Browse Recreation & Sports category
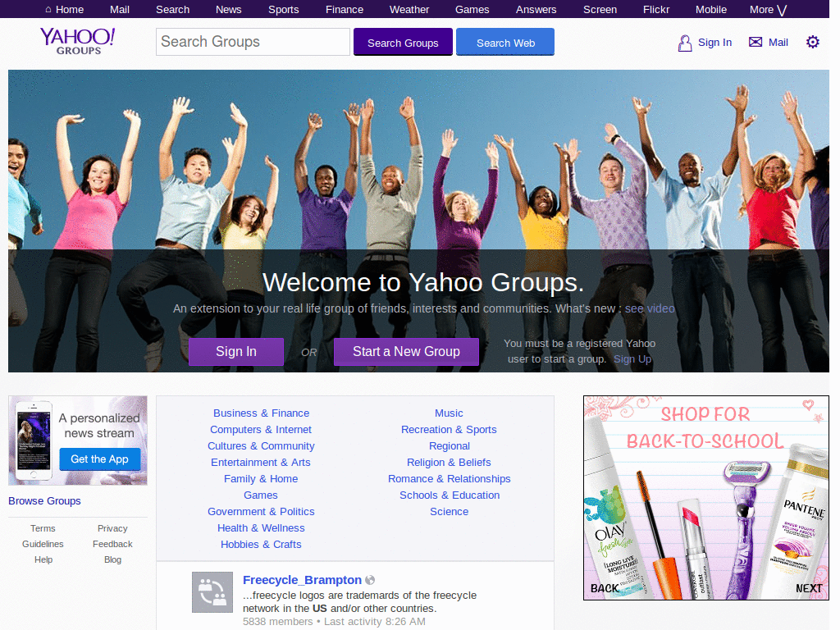Image resolution: width=840 pixels, height=630 pixels. pyautogui.click(x=449, y=430)
